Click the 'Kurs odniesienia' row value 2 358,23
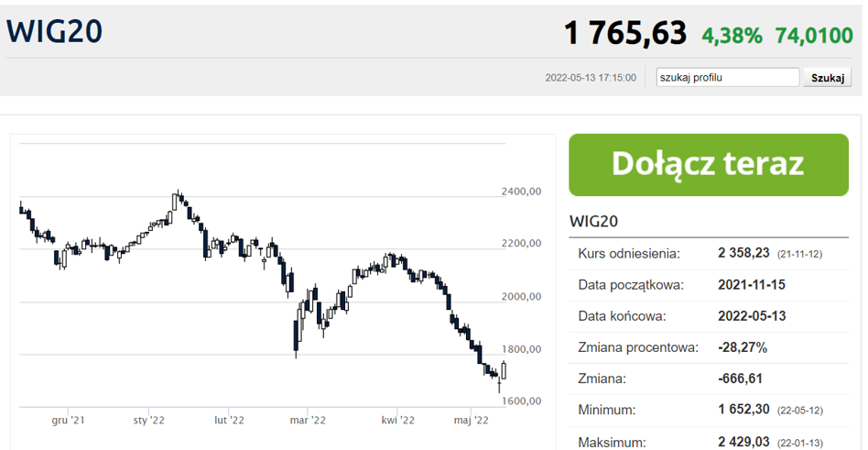This screenshot has width=868, height=450. point(743,253)
